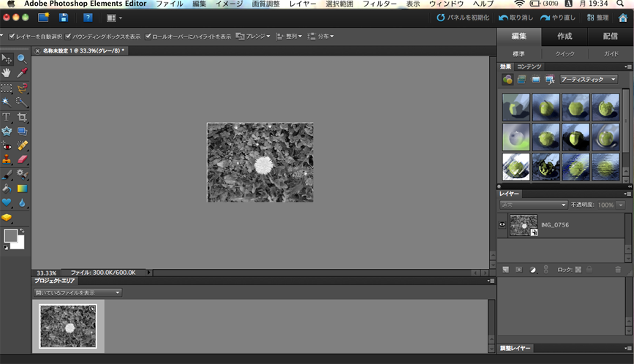Click the パネルを初期化 button
634x364 pixels.
pyautogui.click(x=463, y=18)
